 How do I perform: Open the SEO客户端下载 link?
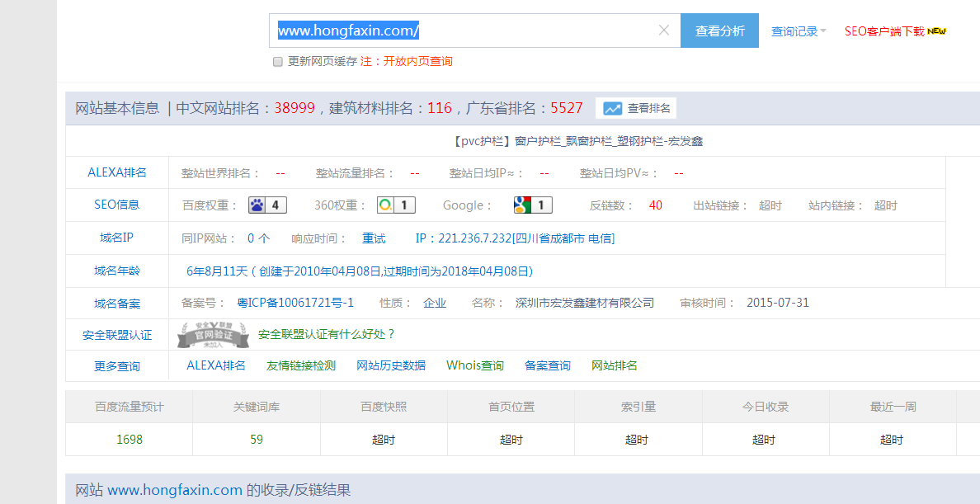point(883,31)
